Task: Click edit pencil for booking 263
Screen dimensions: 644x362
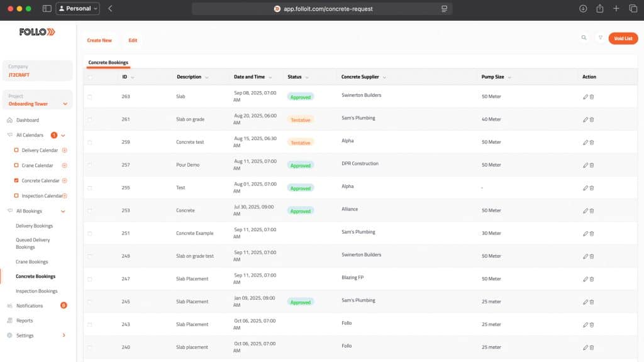Action: coord(586,97)
